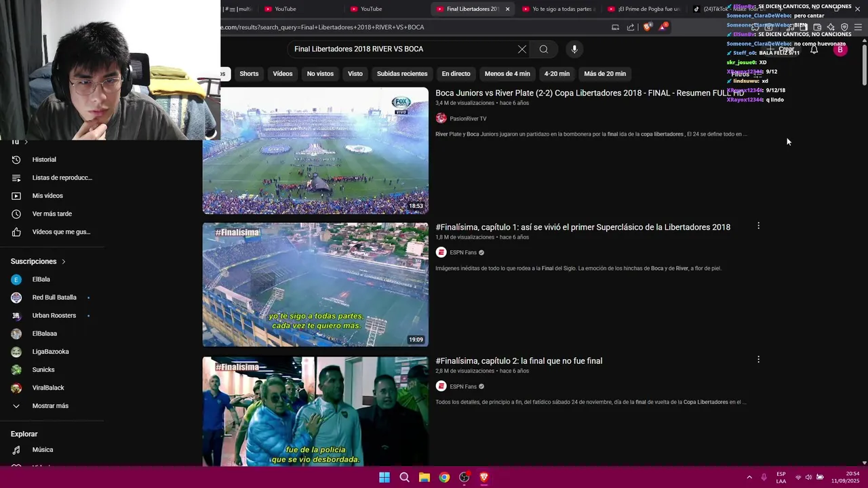This screenshot has height=488, width=868.
Task: Expand the Suscripciones section chevron
Action: (x=64, y=262)
